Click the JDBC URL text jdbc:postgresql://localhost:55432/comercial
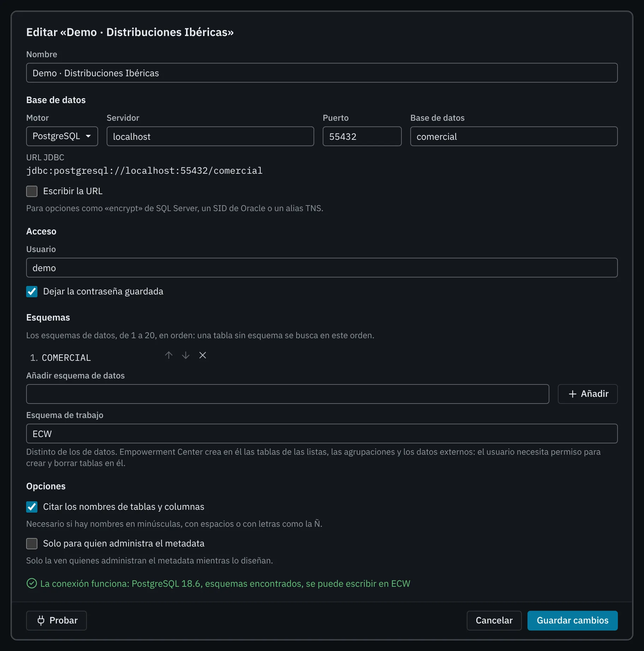Image resolution: width=644 pixels, height=651 pixels. (x=144, y=171)
